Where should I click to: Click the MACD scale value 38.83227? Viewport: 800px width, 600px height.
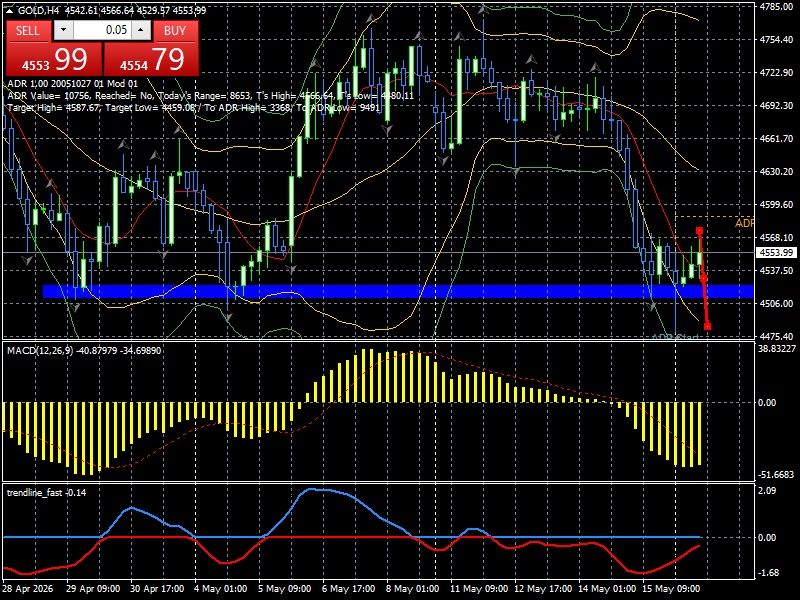pyautogui.click(x=777, y=348)
